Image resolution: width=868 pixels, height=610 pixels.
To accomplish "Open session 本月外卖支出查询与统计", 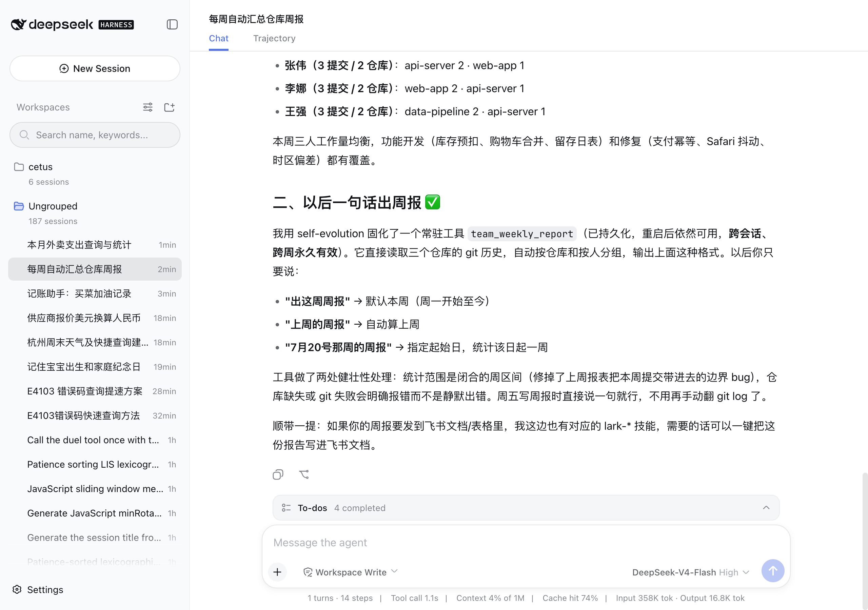I will (x=95, y=245).
